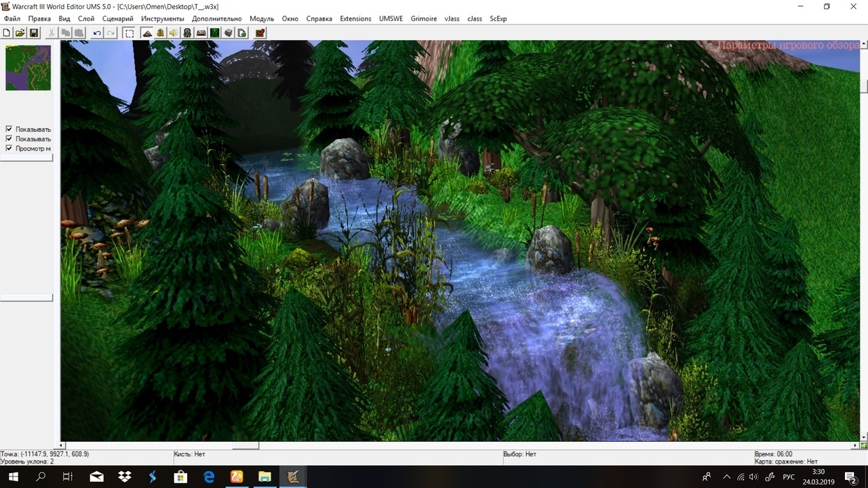Open the Справка menu
Image resolution: width=868 pixels, height=488 pixels.
point(319,18)
